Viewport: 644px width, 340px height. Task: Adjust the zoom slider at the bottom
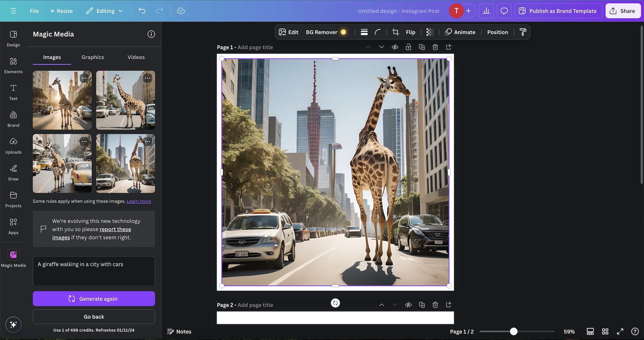click(x=514, y=331)
